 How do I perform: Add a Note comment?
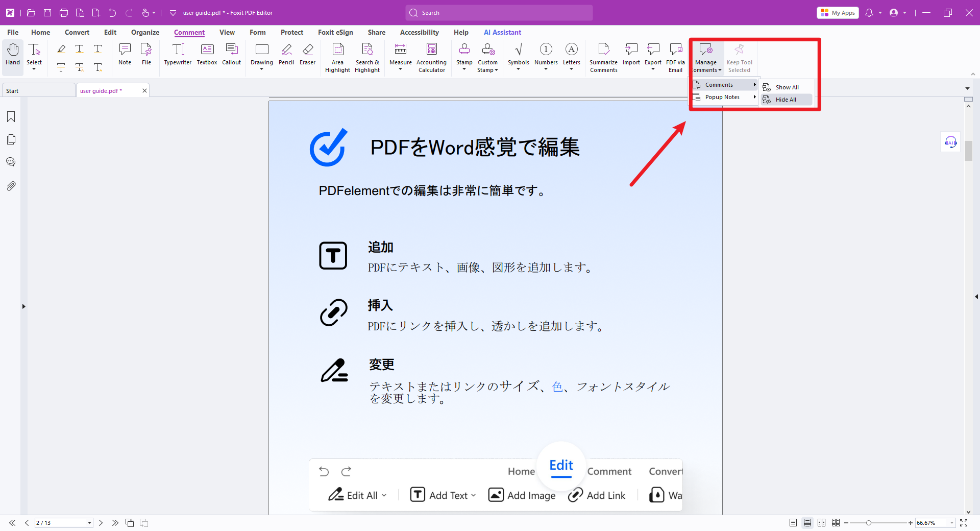coord(125,55)
